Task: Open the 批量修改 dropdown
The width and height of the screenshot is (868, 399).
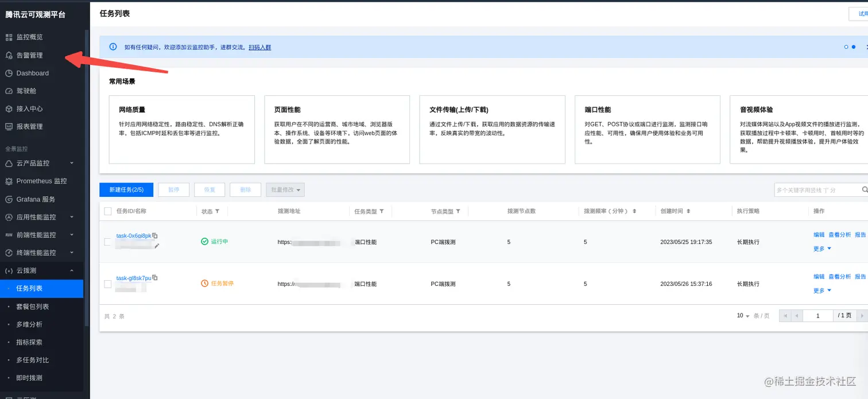Action: point(285,189)
